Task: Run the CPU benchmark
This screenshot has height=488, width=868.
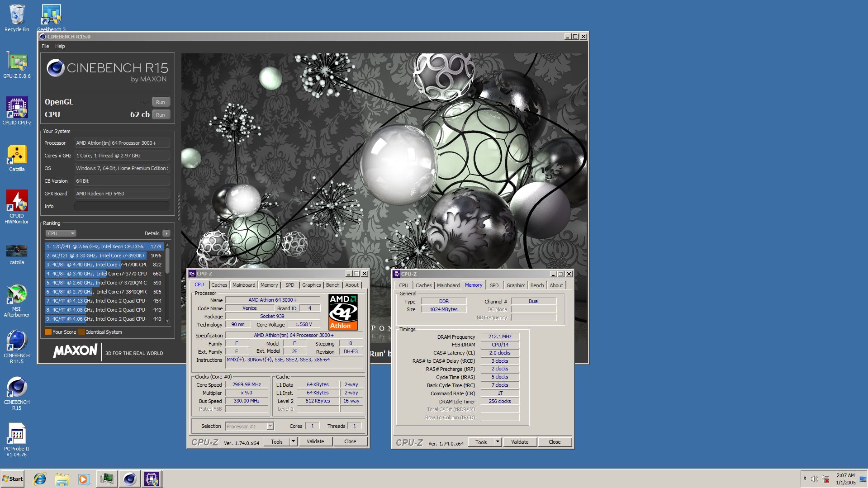Action: point(161,115)
